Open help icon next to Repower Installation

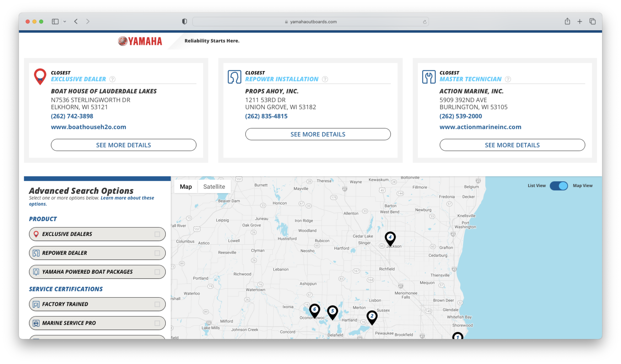pos(325,79)
